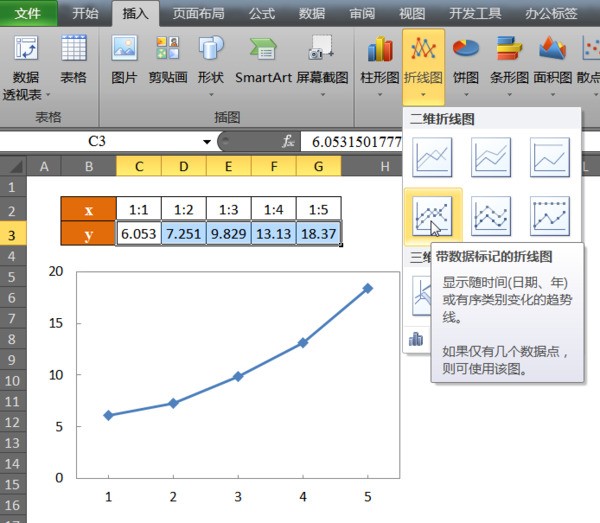Viewport: 600px width, 523px height.
Task: Click the orange y header cell
Action: [x=88, y=233]
